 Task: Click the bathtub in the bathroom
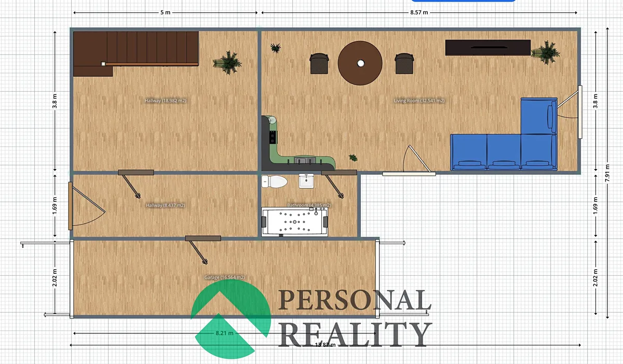click(295, 222)
